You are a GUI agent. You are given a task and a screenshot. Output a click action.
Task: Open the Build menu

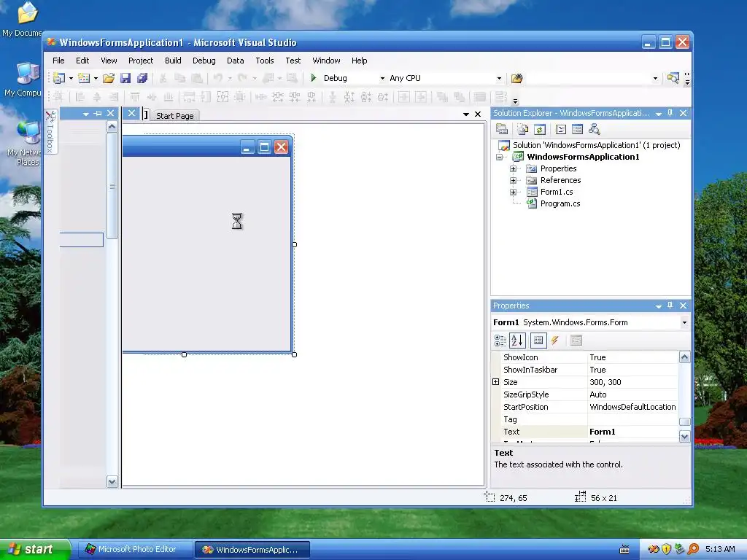(x=173, y=61)
